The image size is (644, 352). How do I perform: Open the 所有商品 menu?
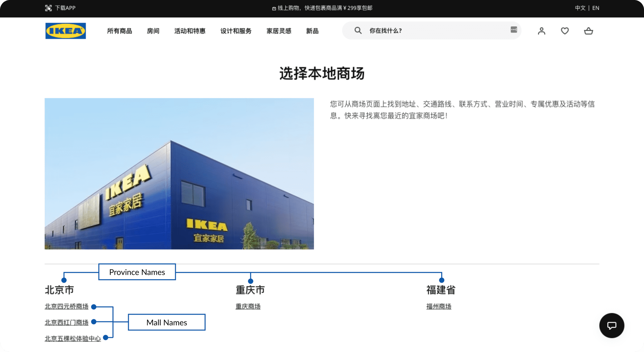(x=119, y=31)
